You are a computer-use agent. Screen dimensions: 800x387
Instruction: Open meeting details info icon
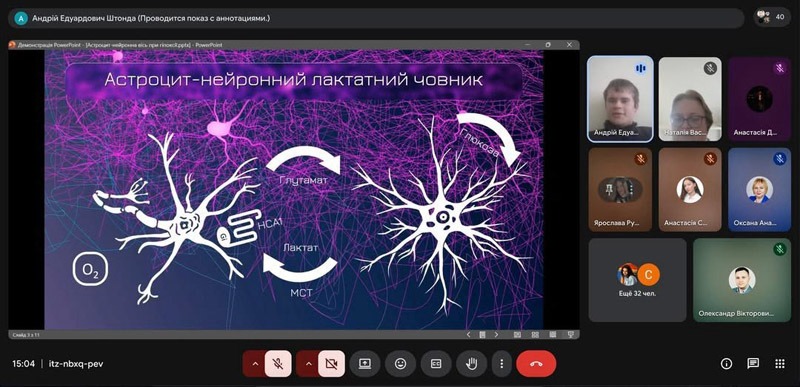click(726, 364)
